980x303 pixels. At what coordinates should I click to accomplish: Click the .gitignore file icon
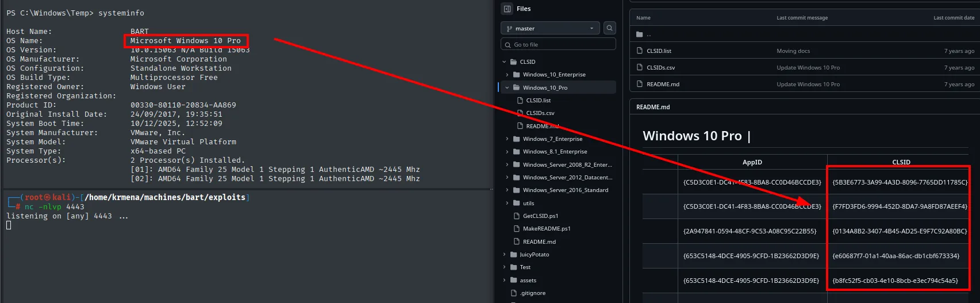click(514, 293)
